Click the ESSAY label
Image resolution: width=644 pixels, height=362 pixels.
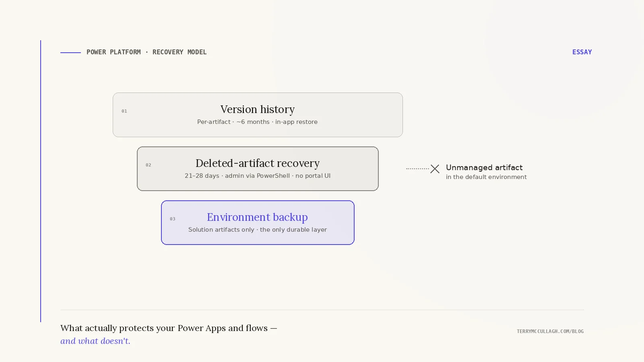click(582, 52)
